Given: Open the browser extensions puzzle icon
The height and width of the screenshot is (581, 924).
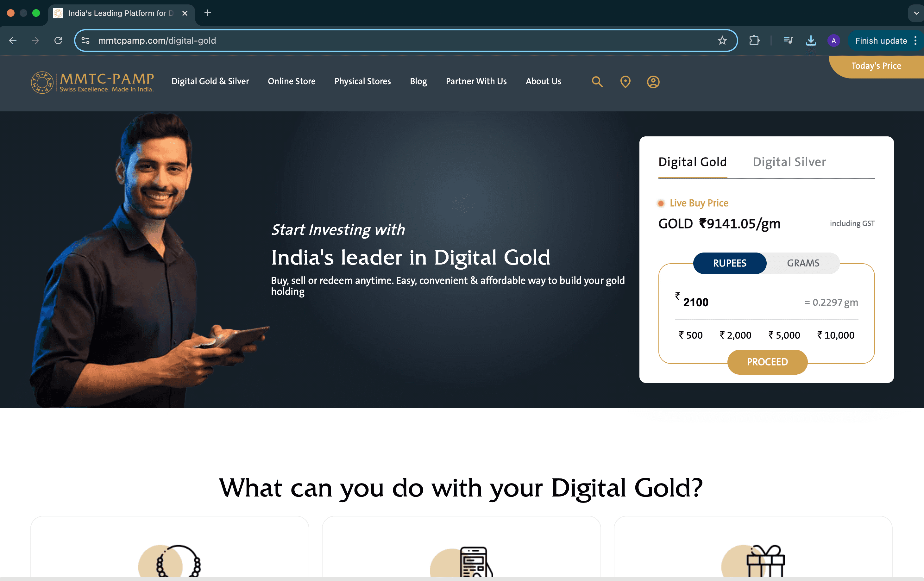Looking at the screenshot, I should tap(754, 41).
